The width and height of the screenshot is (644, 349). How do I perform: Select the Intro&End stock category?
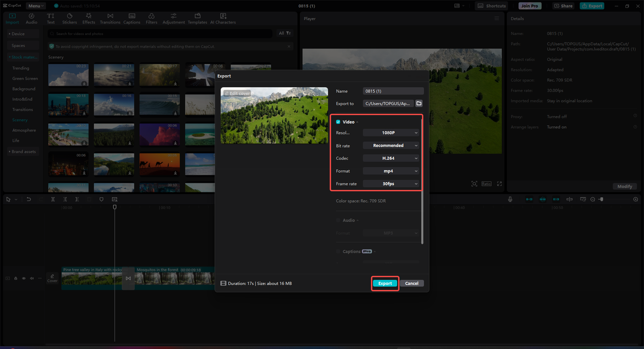pyautogui.click(x=22, y=99)
